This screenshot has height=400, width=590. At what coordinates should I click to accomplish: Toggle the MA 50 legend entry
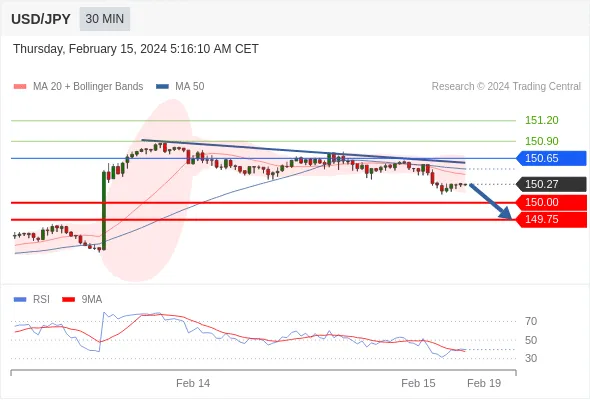coord(180,87)
